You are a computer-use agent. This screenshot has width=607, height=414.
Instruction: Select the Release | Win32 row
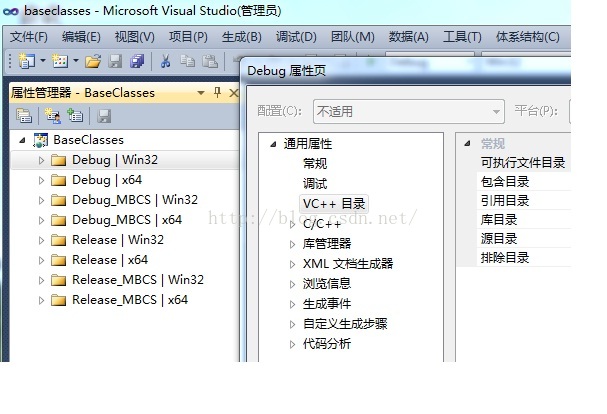tap(124, 240)
